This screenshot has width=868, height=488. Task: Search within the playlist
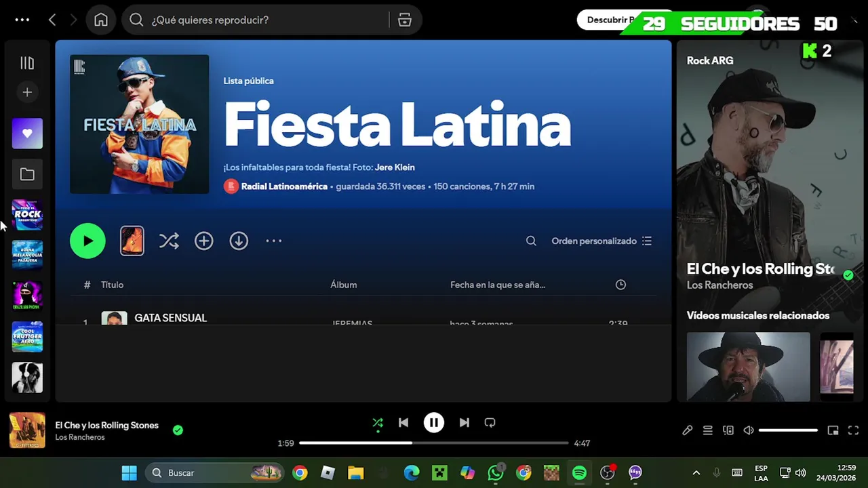(x=531, y=241)
